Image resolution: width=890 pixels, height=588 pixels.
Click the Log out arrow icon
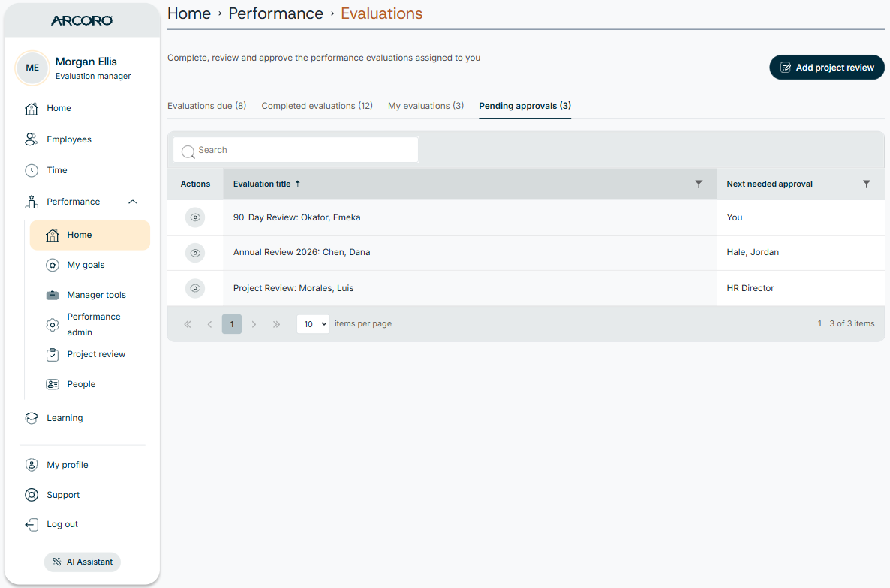(32, 524)
